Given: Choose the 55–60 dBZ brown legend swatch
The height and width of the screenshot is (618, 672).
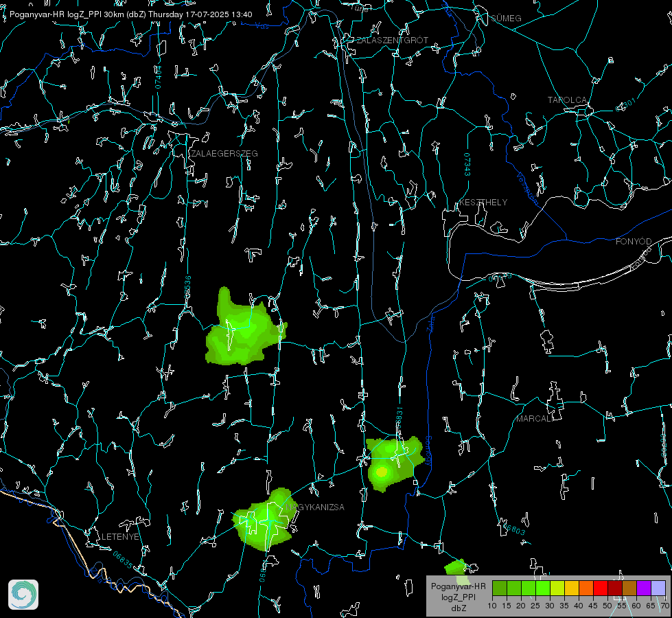Looking at the screenshot, I should [629, 588].
